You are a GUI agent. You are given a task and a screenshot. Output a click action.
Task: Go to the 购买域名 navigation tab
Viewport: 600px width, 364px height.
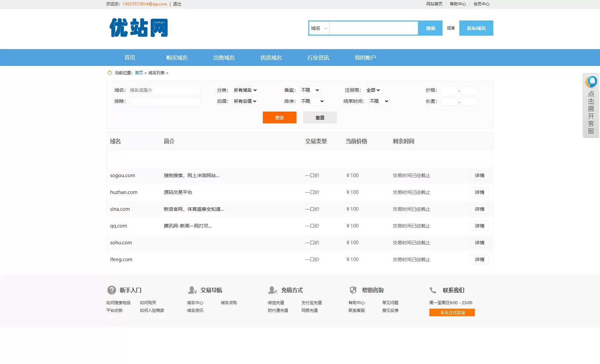point(177,57)
